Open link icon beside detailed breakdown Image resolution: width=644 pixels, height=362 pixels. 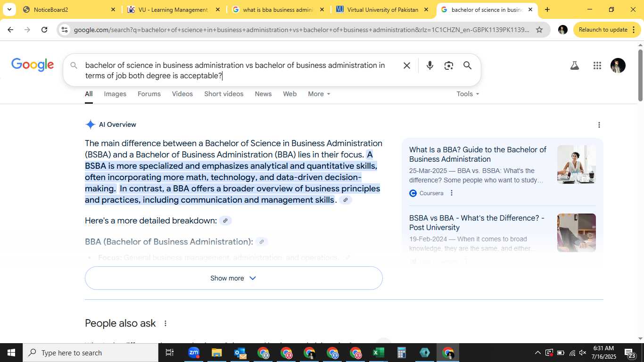coord(225,221)
